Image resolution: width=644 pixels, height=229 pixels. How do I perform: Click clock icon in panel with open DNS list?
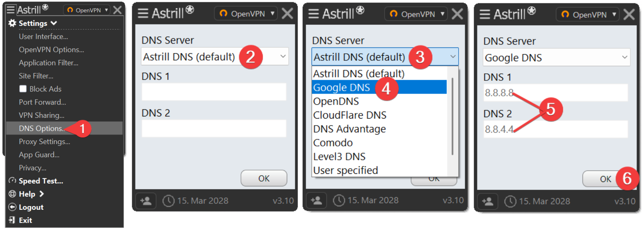pos(339,200)
